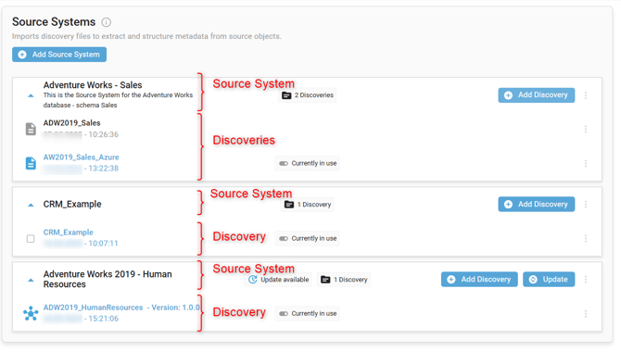Viewport: 621px width, 364px height.
Task: Toggle Currently in use for ADW2019_HumanResources
Action: click(284, 314)
